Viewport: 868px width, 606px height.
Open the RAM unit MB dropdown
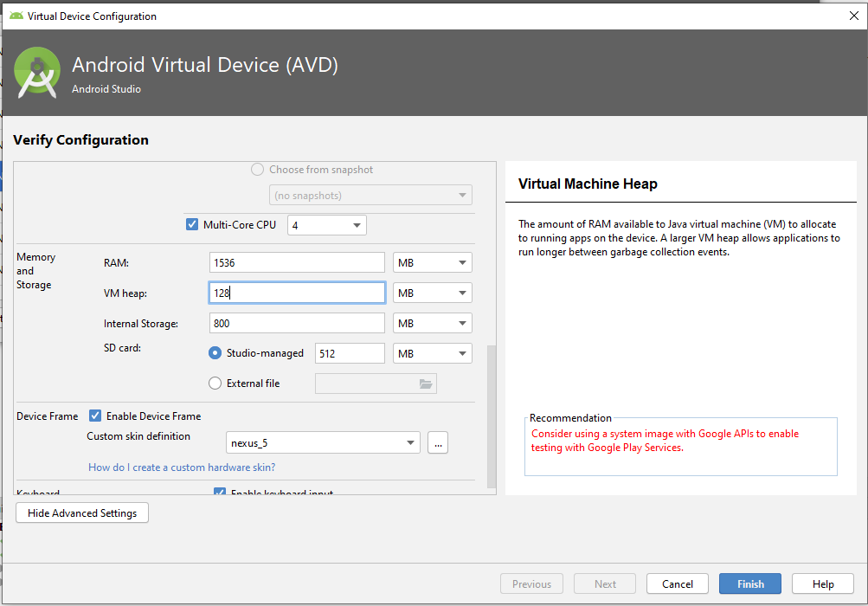pos(432,263)
